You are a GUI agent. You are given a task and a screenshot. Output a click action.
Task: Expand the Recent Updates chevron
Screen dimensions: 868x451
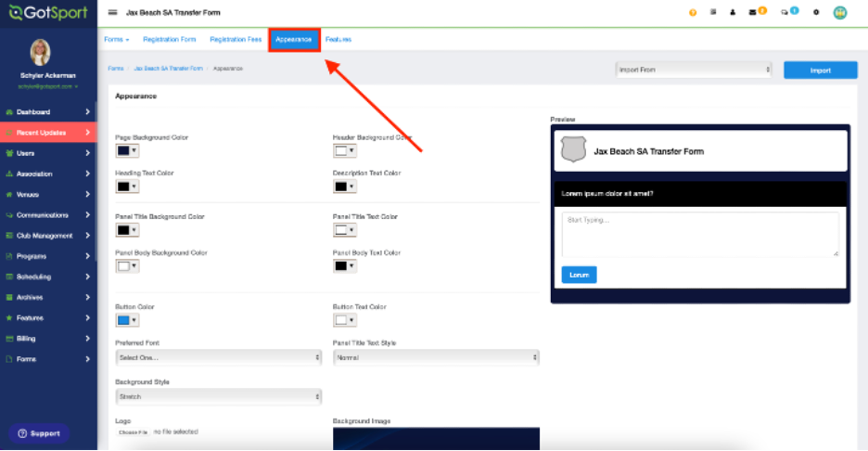(87, 133)
